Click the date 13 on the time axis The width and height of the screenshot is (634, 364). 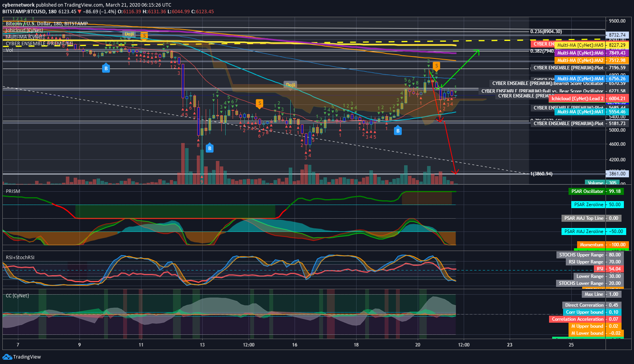pyautogui.click(x=202, y=345)
